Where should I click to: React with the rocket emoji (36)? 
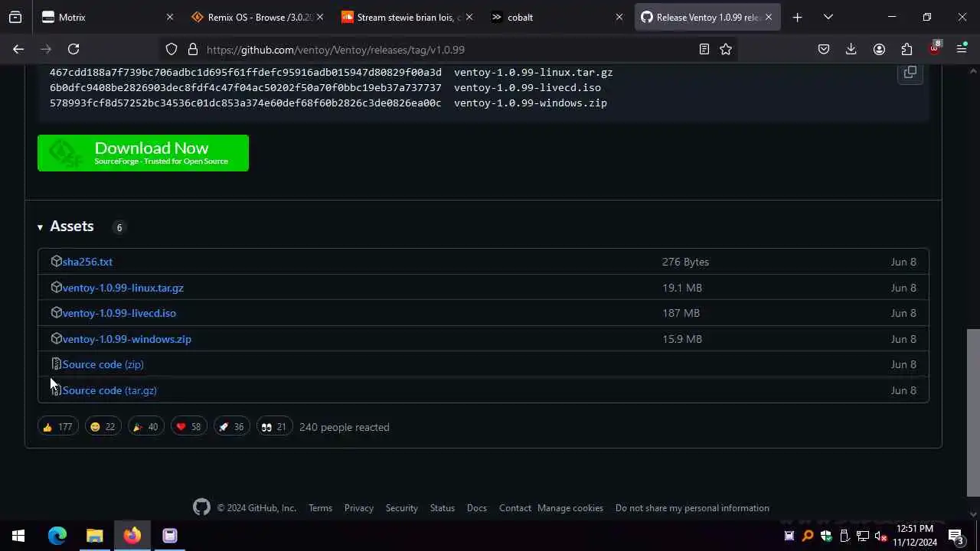pyautogui.click(x=230, y=427)
